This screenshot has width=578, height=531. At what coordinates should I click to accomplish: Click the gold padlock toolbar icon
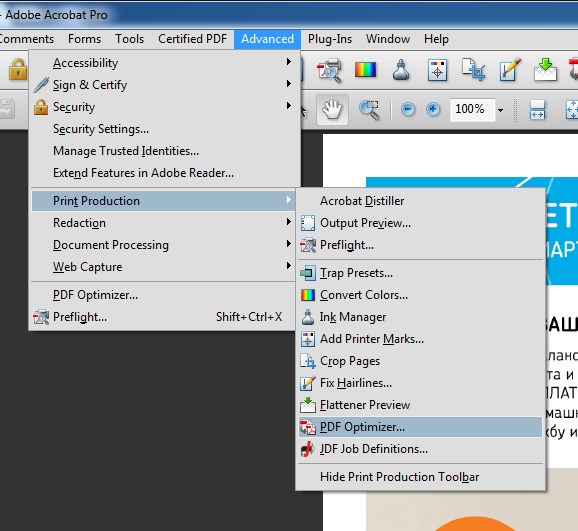pos(18,69)
